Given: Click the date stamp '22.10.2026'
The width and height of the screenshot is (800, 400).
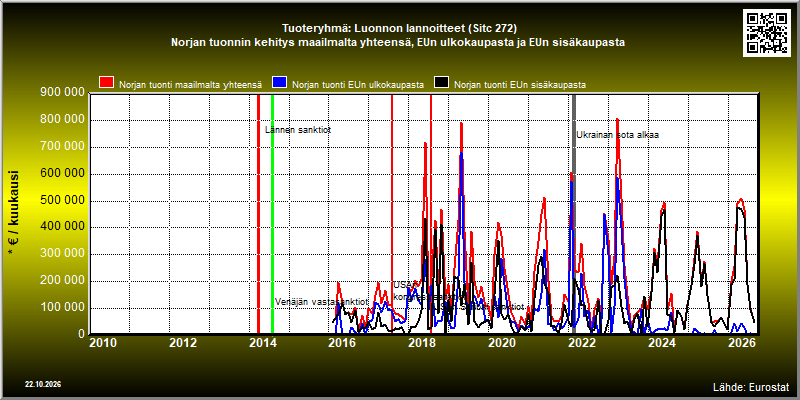Looking at the screenshot, I should click(43, 384).
